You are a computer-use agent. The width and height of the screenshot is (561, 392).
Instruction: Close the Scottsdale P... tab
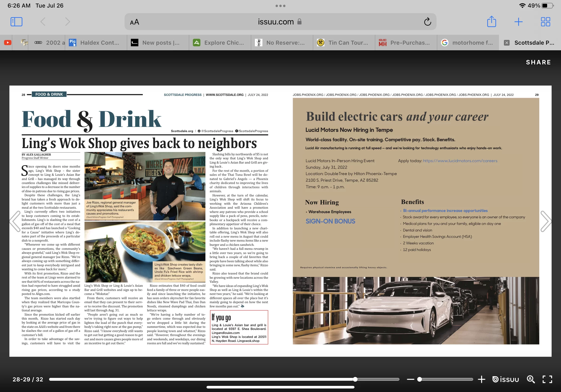tap(507, 43)
